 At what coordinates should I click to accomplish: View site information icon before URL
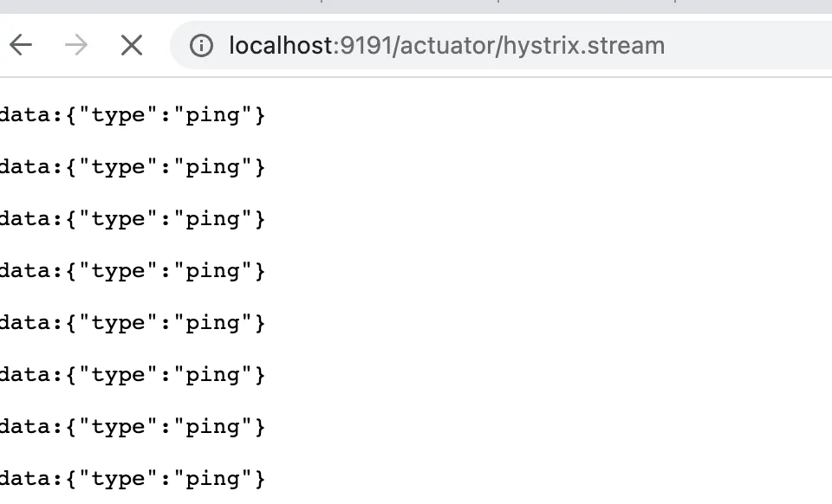[x=201, y=46]
